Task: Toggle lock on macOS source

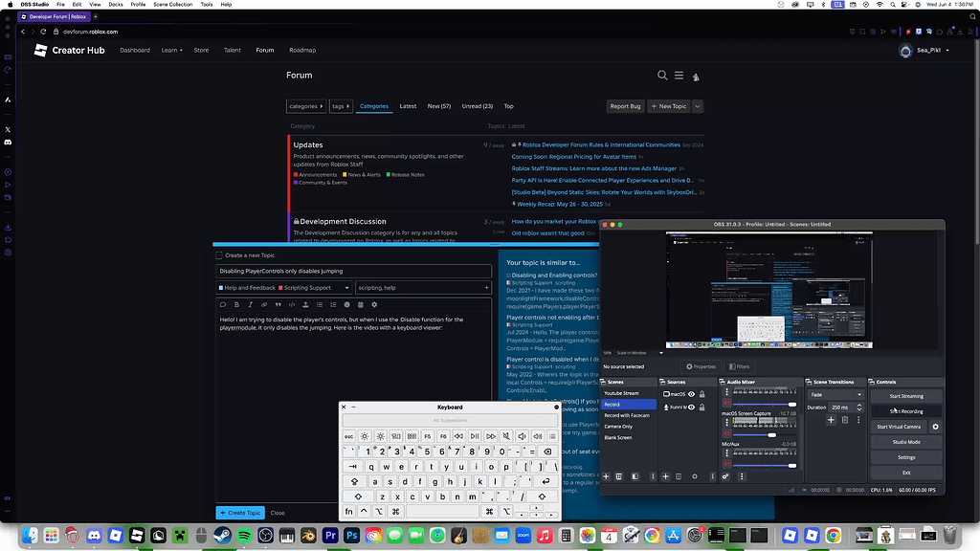Action: pyautogui.click(x=702, y=394)
